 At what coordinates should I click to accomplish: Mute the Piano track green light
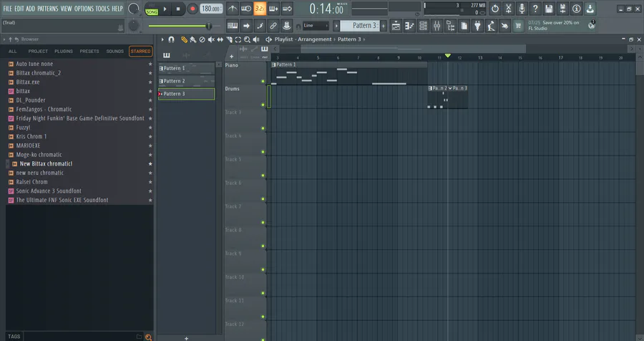click(263, 82)
